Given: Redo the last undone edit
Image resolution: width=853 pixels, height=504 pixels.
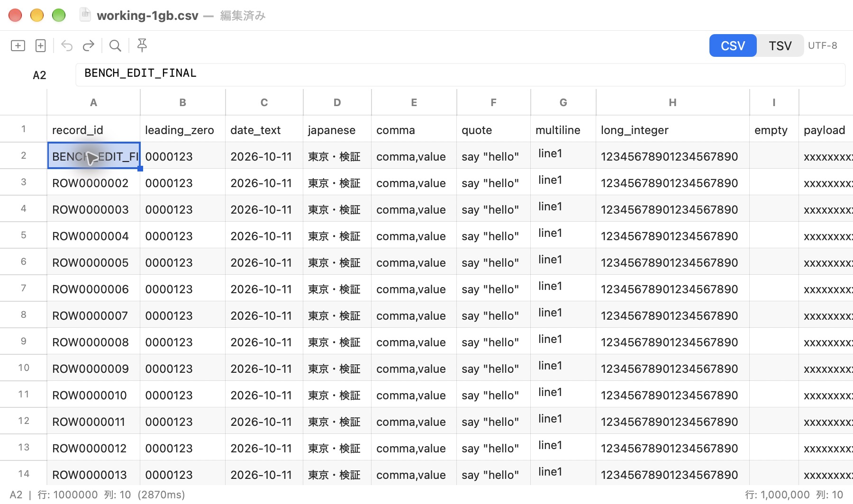Looking at the screenshot, I should pyautogui.click(x=89, y=45).
